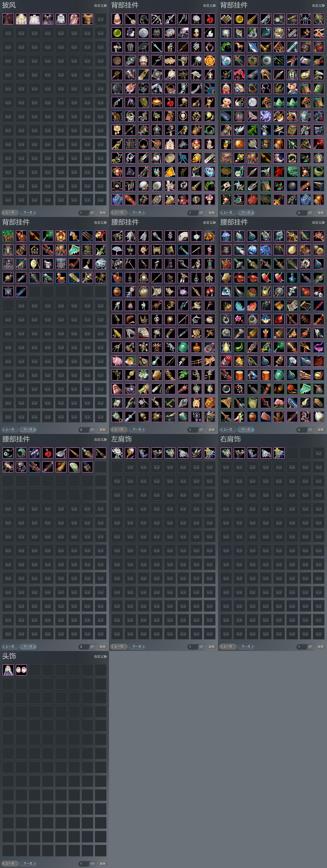Open 自定义 in 背部挂件 page 2 panel

[319, 5]
